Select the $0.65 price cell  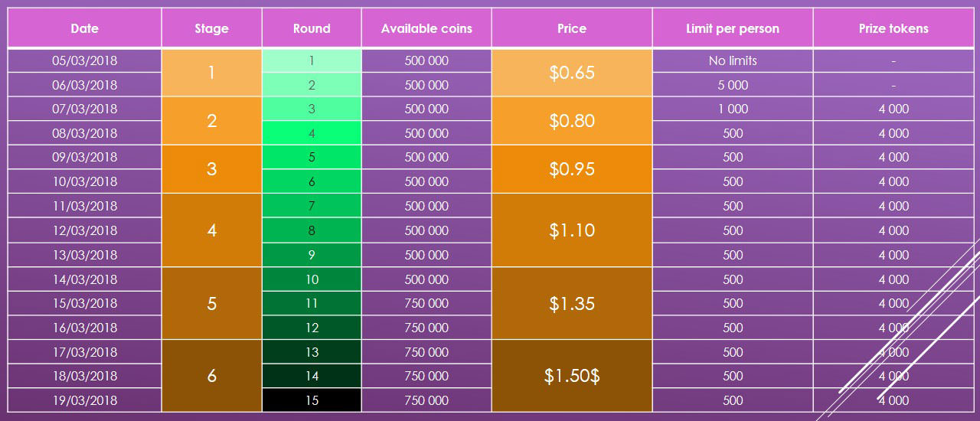572,73
